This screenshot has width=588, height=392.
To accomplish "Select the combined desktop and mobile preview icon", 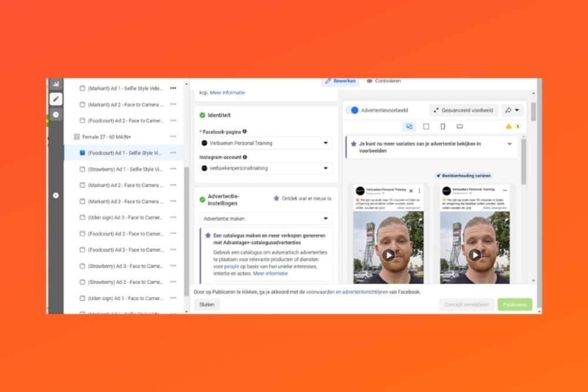I will click(x=409, y=127).
